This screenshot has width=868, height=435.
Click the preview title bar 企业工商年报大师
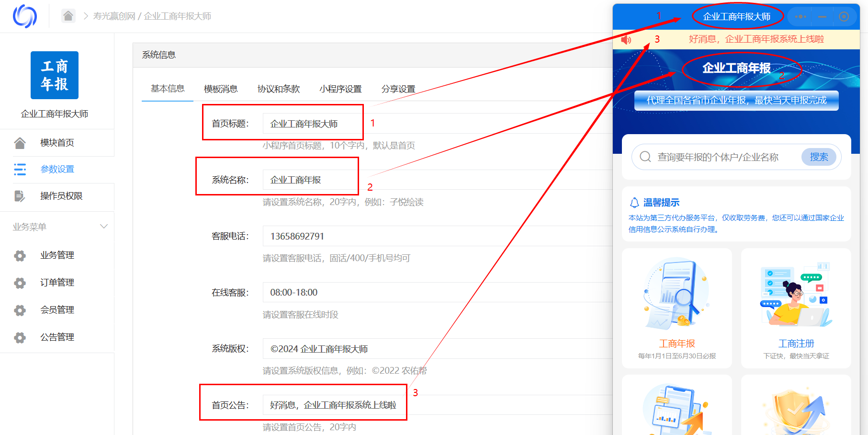click(x=737, y=17)
